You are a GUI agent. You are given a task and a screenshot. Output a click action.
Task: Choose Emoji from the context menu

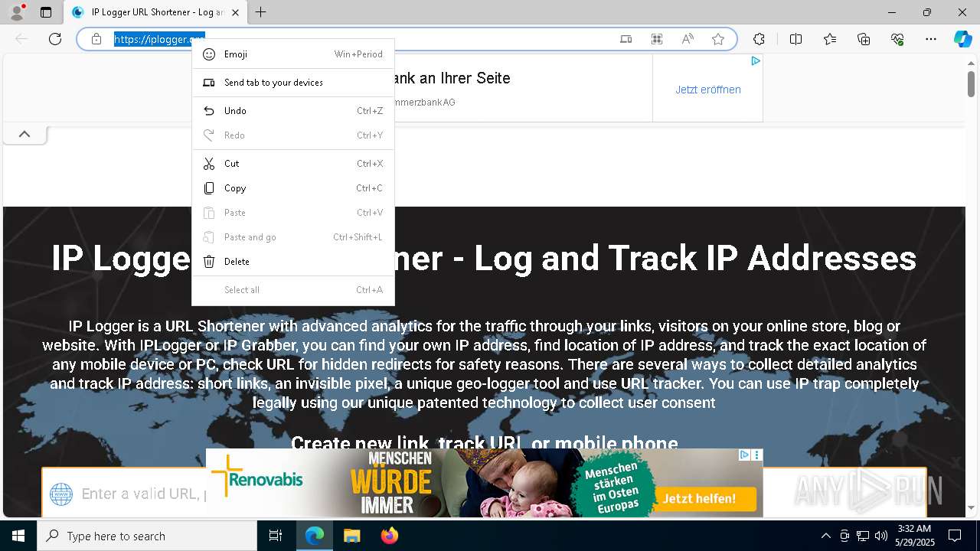pyautogui.click(x=293, y=54)
